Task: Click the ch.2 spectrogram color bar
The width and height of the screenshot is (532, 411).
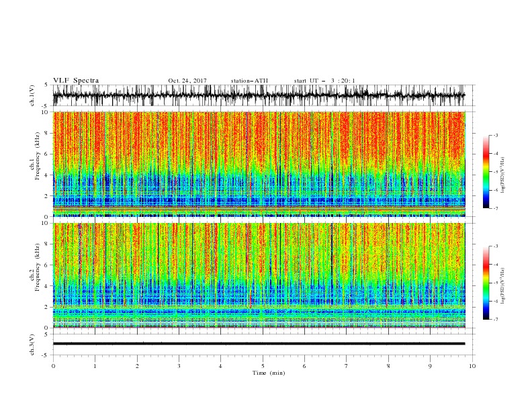Action: click(486, 283)
